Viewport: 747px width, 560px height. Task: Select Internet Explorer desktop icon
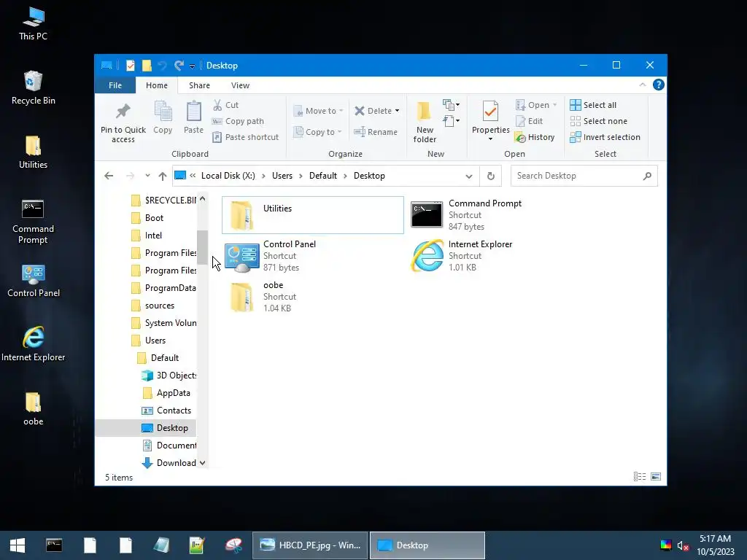33,344
